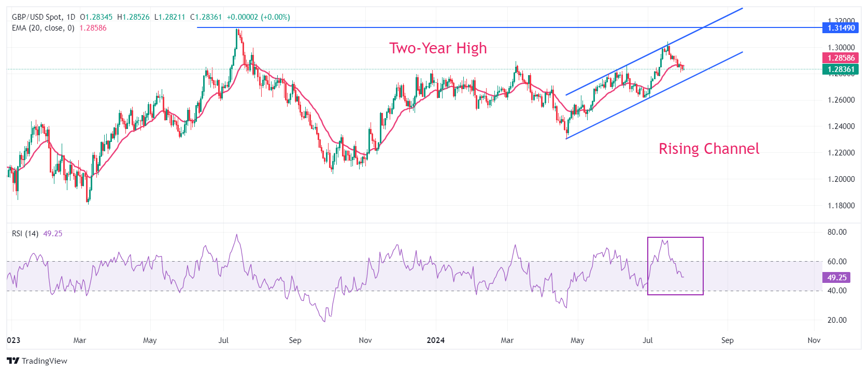Click the blue 1.31490 price label
Screen dimensions: 868x372
[841, 28]
